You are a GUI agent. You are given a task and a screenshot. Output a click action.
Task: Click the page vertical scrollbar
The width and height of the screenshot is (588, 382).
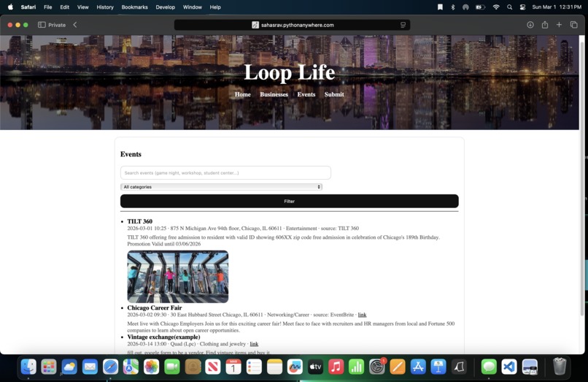tap(582, 180)
